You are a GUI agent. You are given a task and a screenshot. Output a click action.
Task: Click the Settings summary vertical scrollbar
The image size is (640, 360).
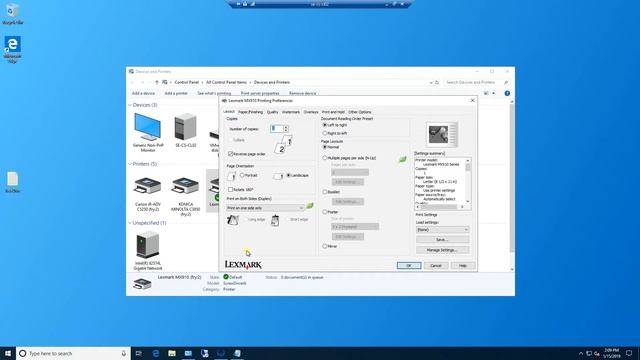coord(468,181)
